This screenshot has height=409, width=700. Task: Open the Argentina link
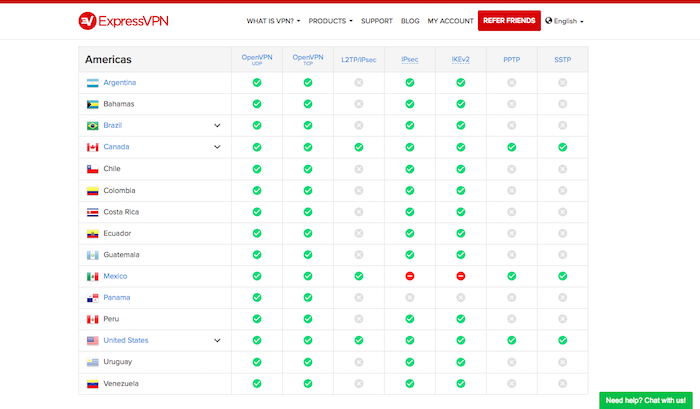120,83
